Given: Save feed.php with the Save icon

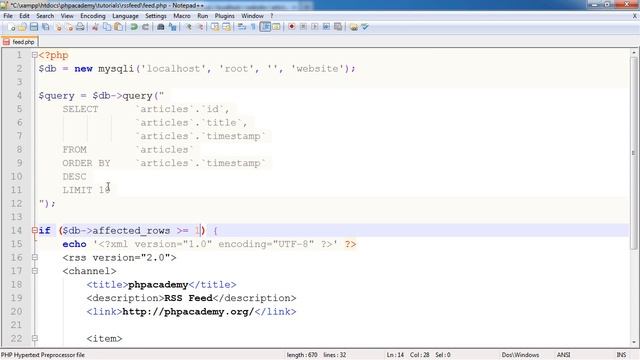Looking at the screenshot, I should [x=34, y=27].
